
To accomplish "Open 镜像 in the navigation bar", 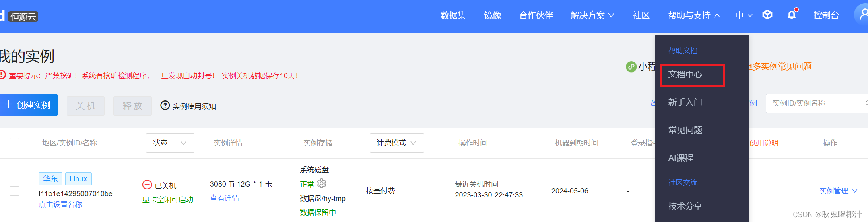I will click(493, 15).
